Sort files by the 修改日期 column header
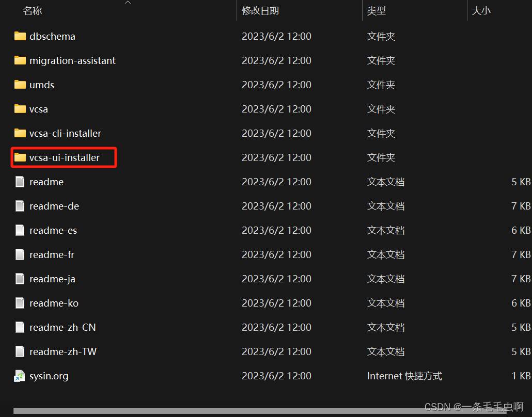This screenshot has width=532, height=417. click(x=260, y=11)
